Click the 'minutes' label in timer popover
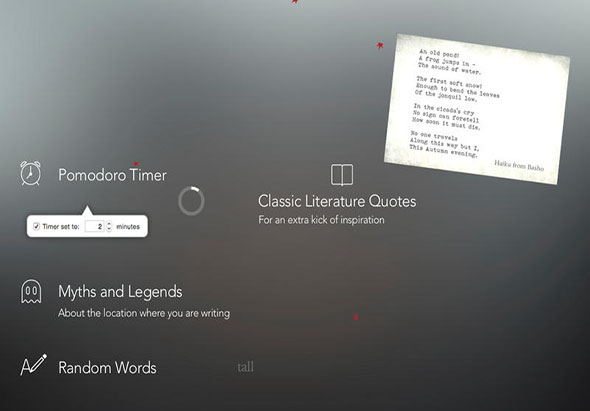The height and width of the screenshot is (411, 590). [x=128, y=227]
